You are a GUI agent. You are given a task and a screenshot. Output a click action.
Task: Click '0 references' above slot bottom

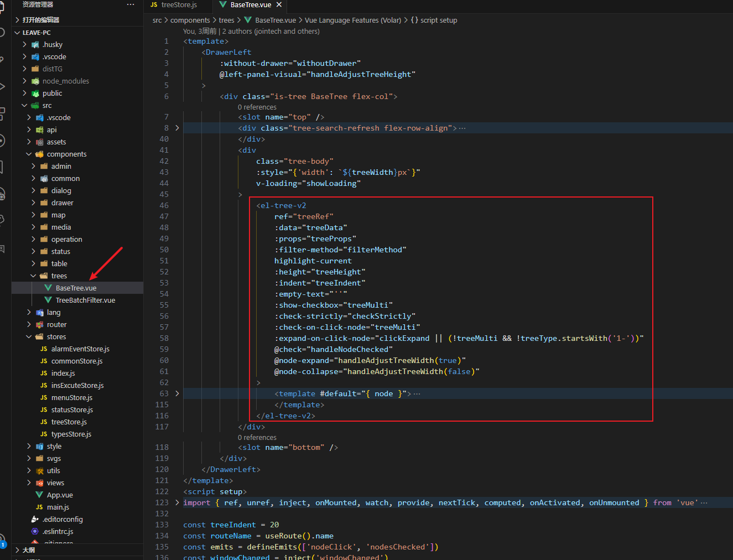tap(257, 437)
